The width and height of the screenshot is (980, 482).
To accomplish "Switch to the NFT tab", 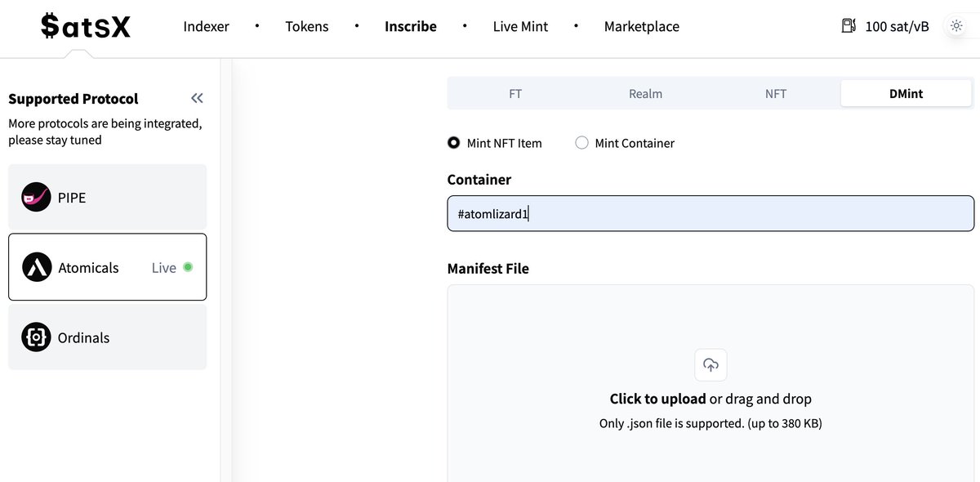I will (x=776, y=94).
